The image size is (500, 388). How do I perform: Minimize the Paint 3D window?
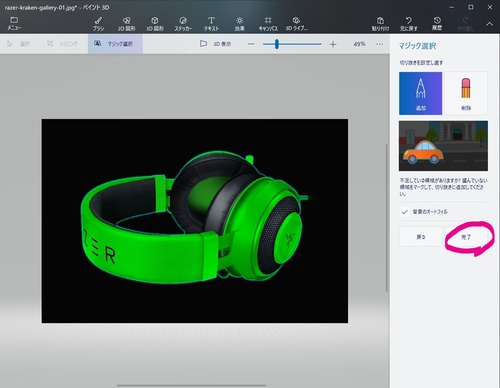pyautogui.click(x=452, y=7)
